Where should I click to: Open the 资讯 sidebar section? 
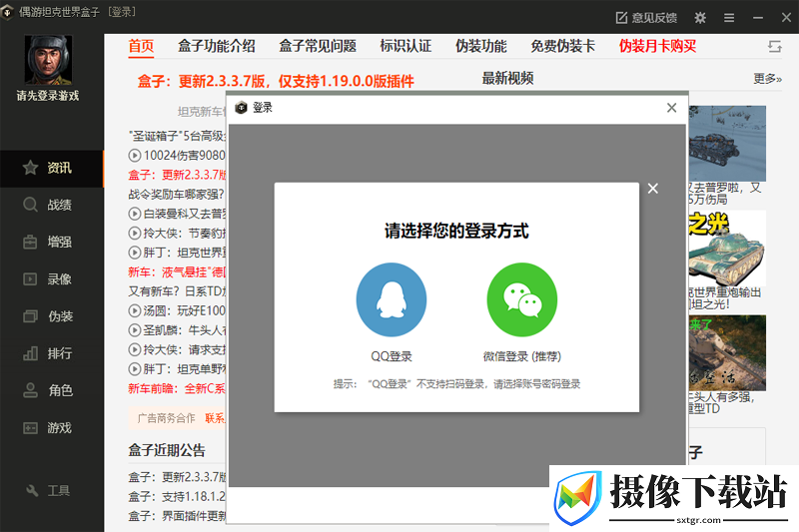click(x=52, y=168)
